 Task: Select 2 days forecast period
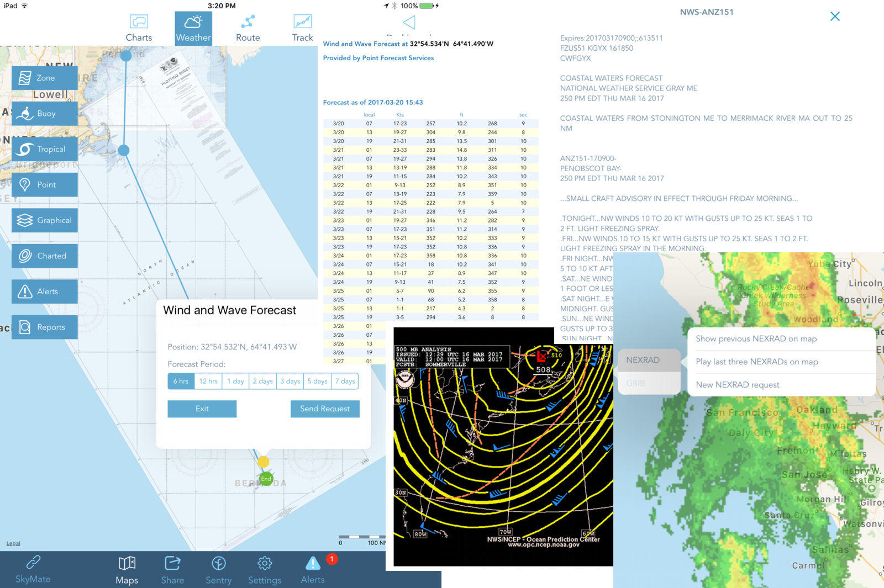(262, 381)
